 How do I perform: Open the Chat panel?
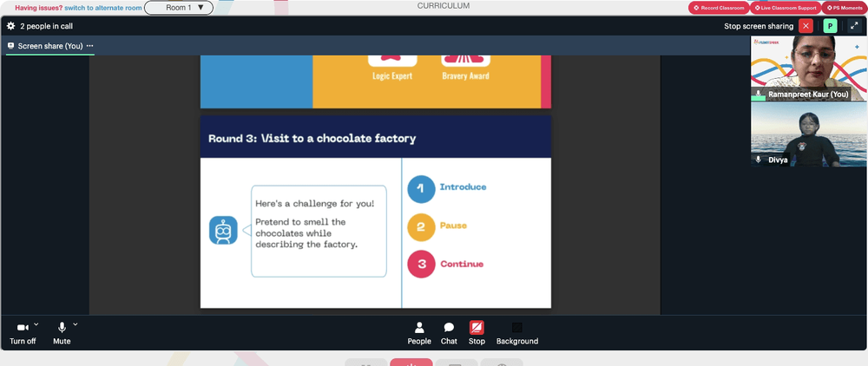tap(449, 334)
